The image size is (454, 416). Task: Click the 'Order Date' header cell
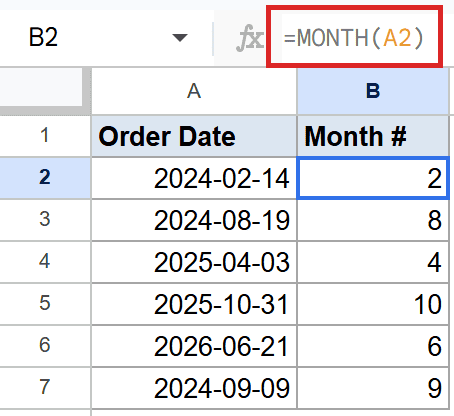pyautogui.click(x=194, y=136)
